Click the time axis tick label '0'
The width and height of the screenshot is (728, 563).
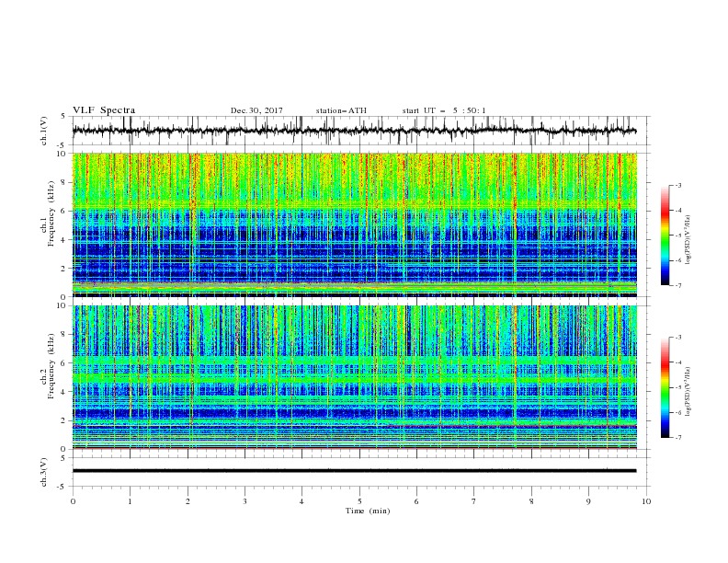coord(73,501)
